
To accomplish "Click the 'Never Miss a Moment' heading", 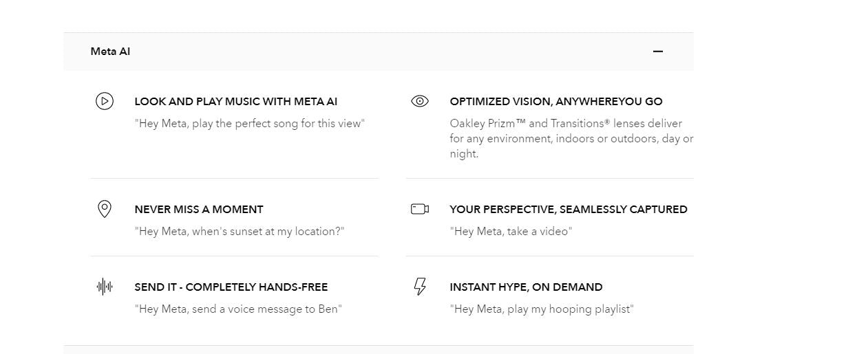I will coord(199,210).
